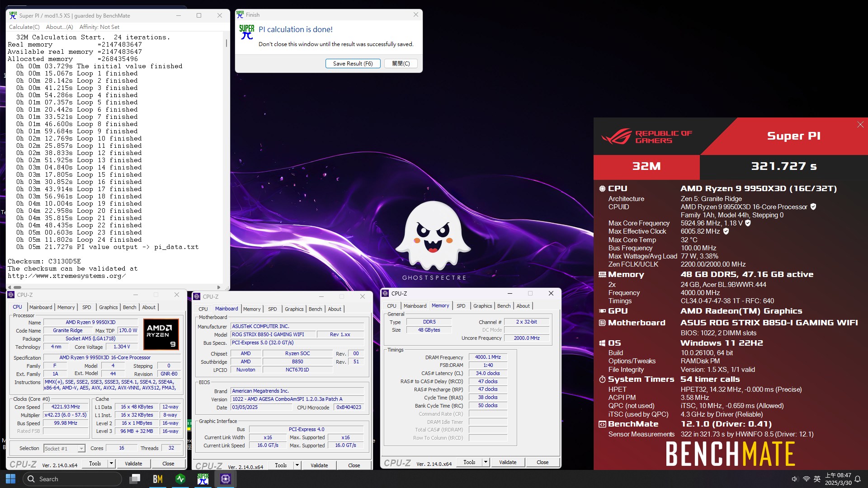Screen dimensions: 868x488
Task: Click the volume tray icon
Action: click(x=795, y=479)
